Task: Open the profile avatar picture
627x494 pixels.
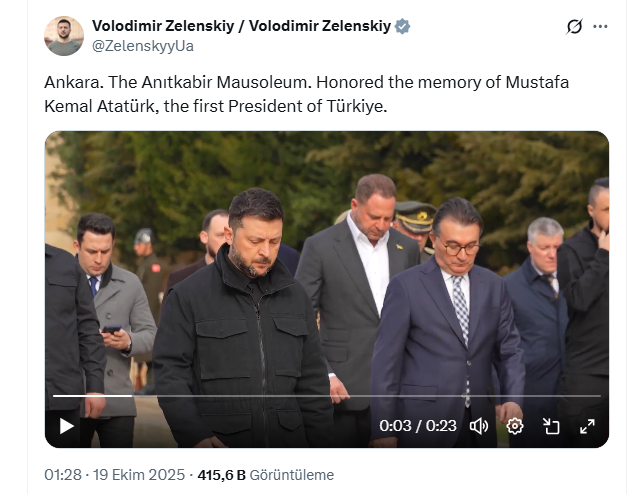Action: point(64,36)
